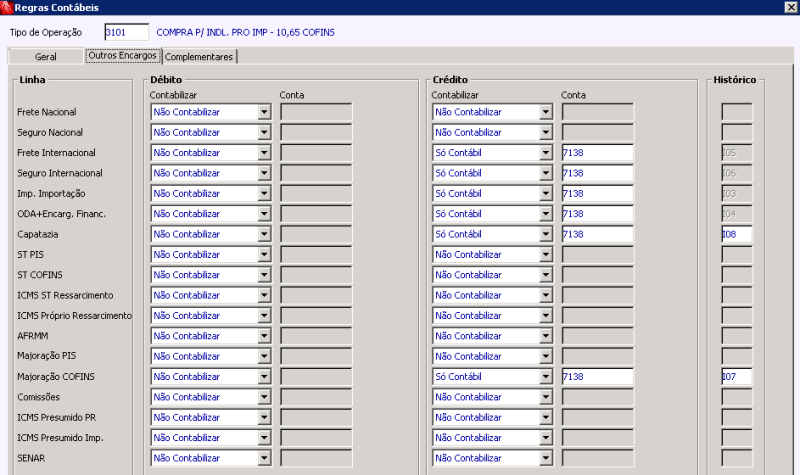
Task: Open Débito dropdown for SENAR
Action: click(x=264, y=459)
